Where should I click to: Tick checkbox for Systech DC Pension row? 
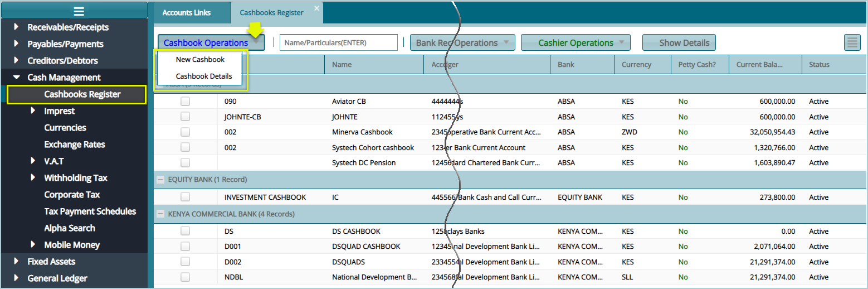(185, 163)
